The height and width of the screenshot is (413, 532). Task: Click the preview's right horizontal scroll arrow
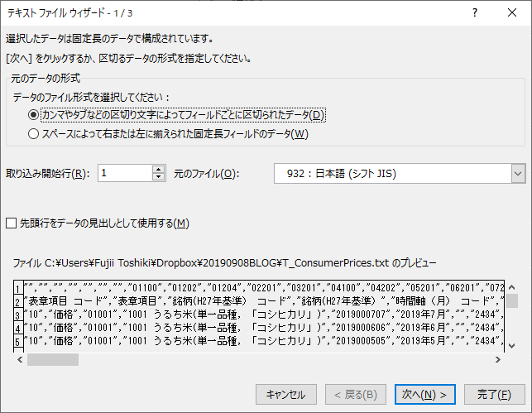[497, 360]
